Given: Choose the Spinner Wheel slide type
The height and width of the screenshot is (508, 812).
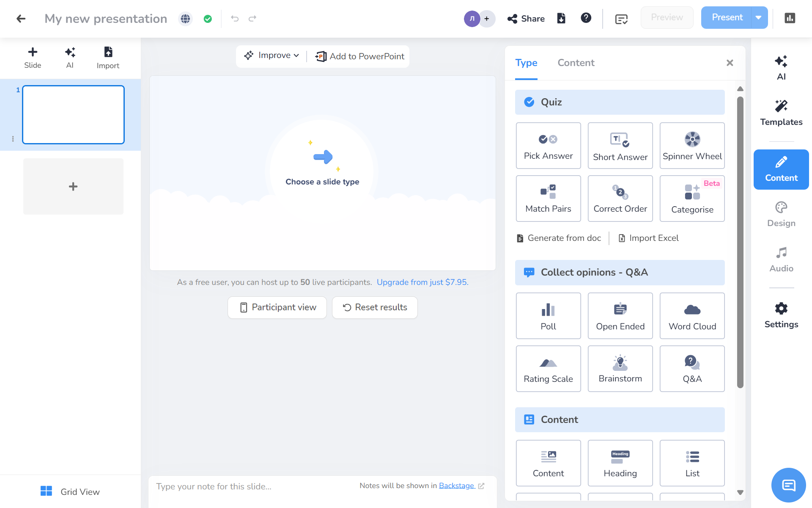Looking at the screenshot, I should coord(692,146).
